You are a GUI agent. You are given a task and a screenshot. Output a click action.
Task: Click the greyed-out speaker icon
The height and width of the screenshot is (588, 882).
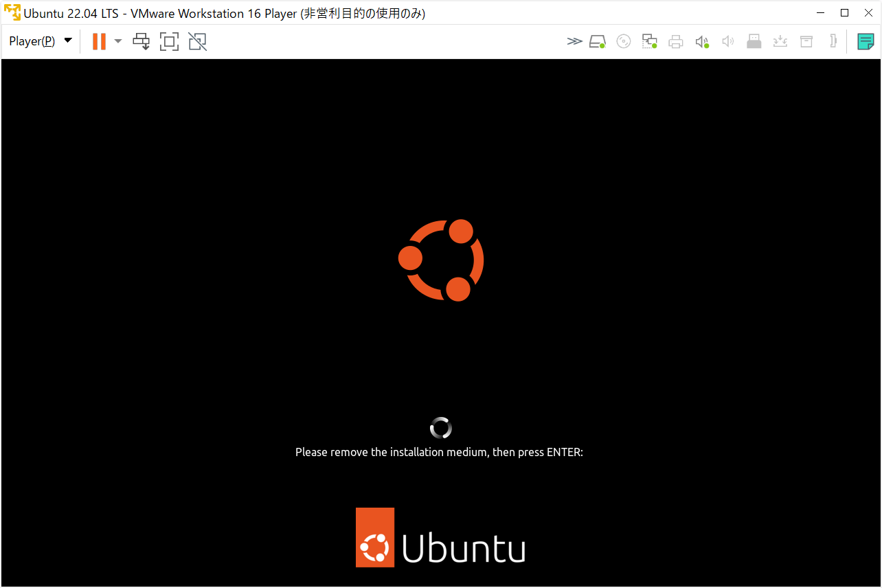[x=728, y=42]
